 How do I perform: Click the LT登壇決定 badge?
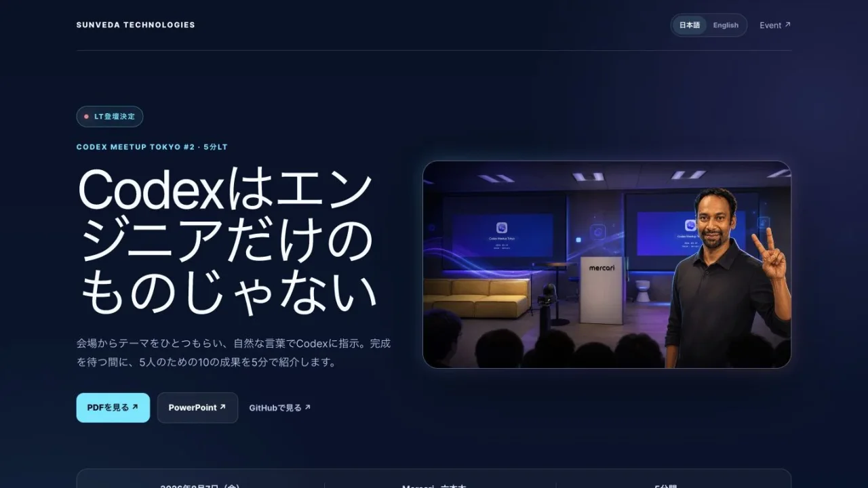[110, 117]
